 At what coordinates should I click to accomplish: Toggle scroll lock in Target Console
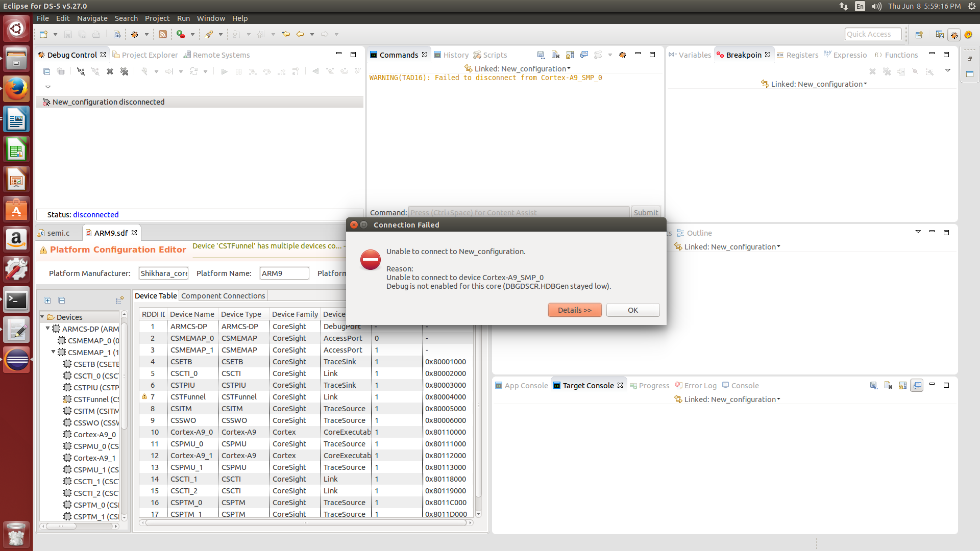(x=902, y=386)
